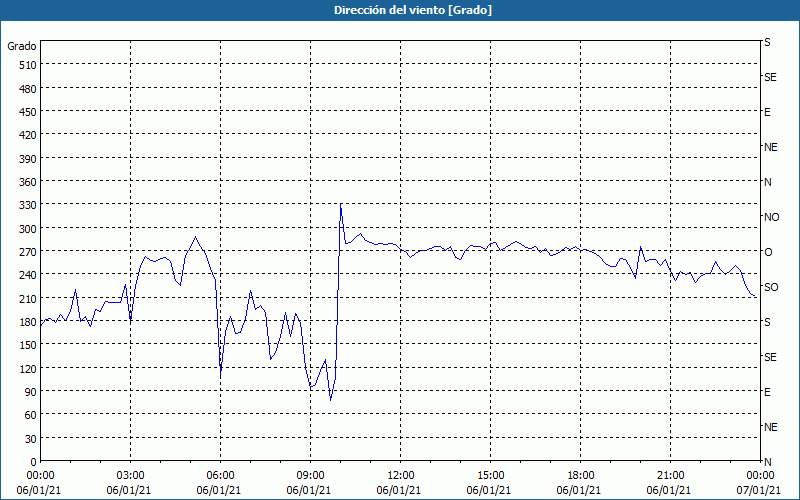The height and width of the screenshot is (500, 800).
Task: Click the topmost S compass label
Action: 767,42
